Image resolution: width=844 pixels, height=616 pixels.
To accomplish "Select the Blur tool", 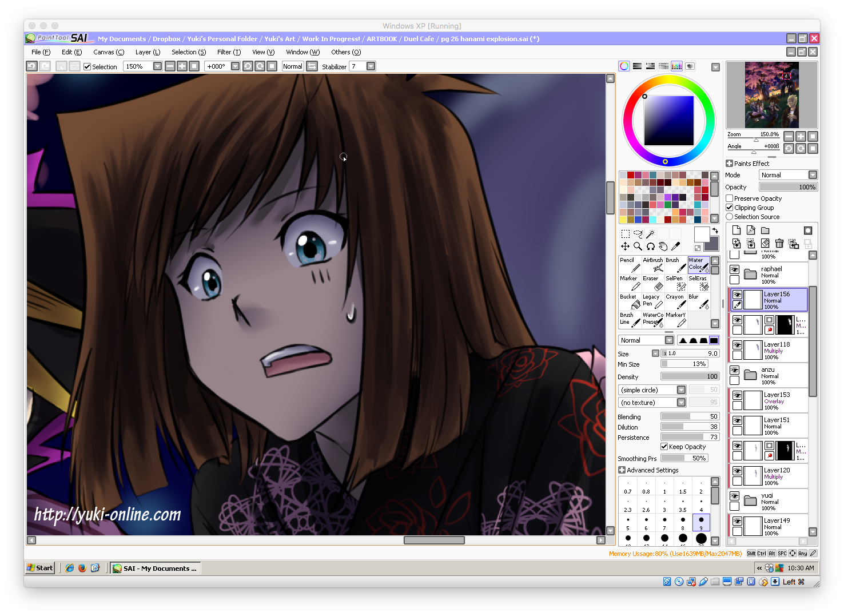I will [699, 301].
